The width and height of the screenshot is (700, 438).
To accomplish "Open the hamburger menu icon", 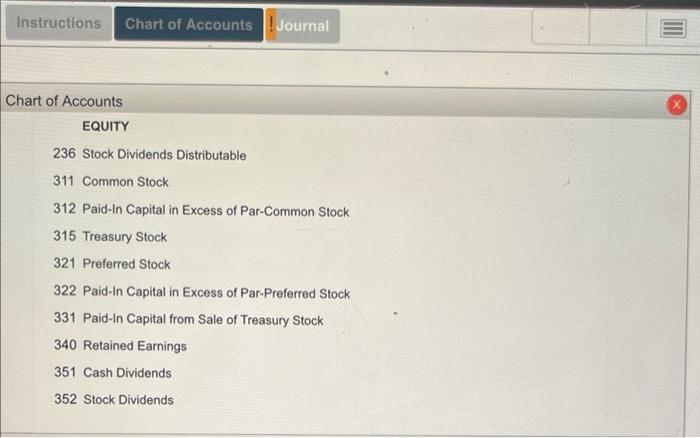I will [673, 28].
